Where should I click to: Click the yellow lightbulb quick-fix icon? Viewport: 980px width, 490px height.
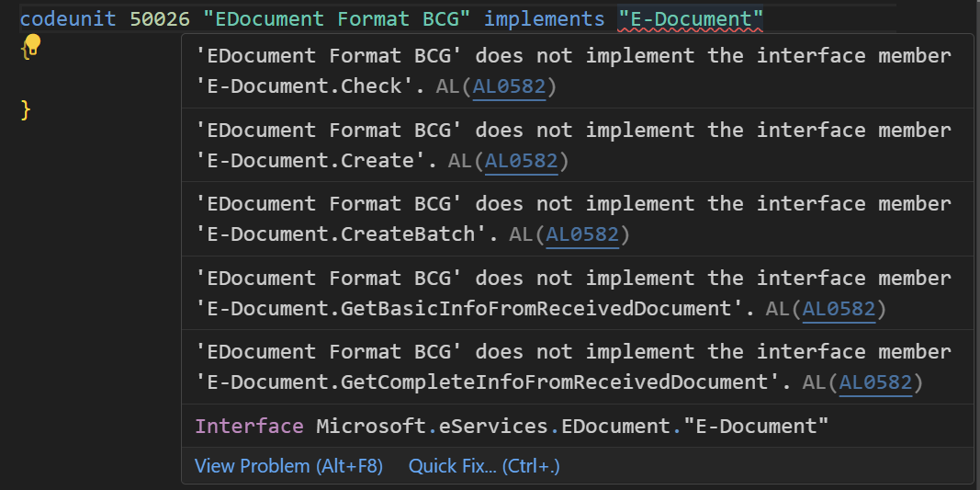[x=32, y=45]
